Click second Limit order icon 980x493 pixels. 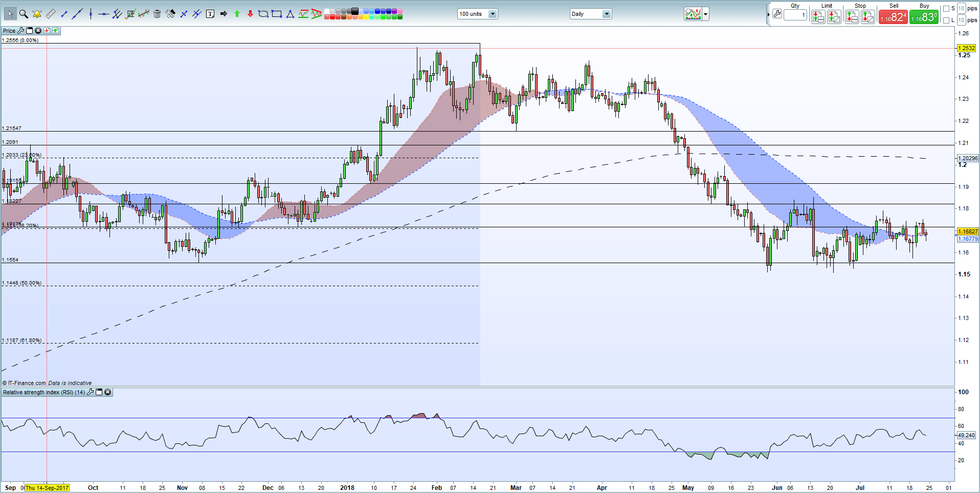pyautogui.click(x=834, y=17)
